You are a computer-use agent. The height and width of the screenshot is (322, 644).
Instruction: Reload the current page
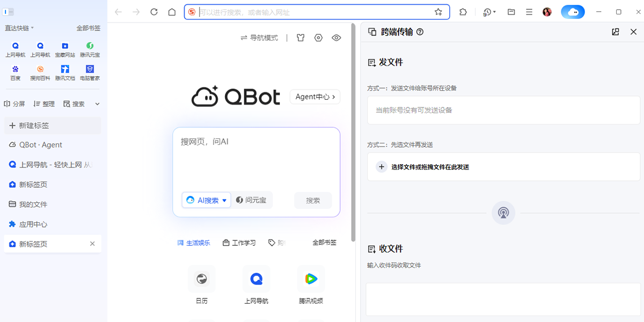coord(154,12)
